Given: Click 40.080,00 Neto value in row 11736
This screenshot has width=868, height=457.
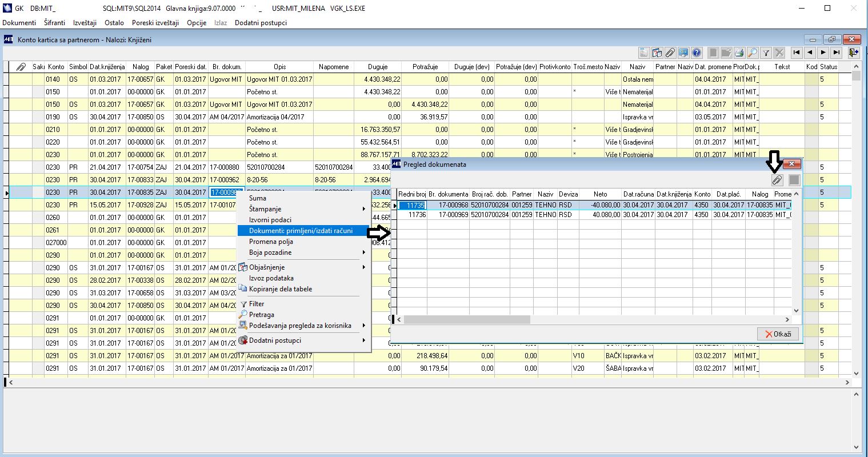Looking at the screenshot, I should tap(600, 215).
